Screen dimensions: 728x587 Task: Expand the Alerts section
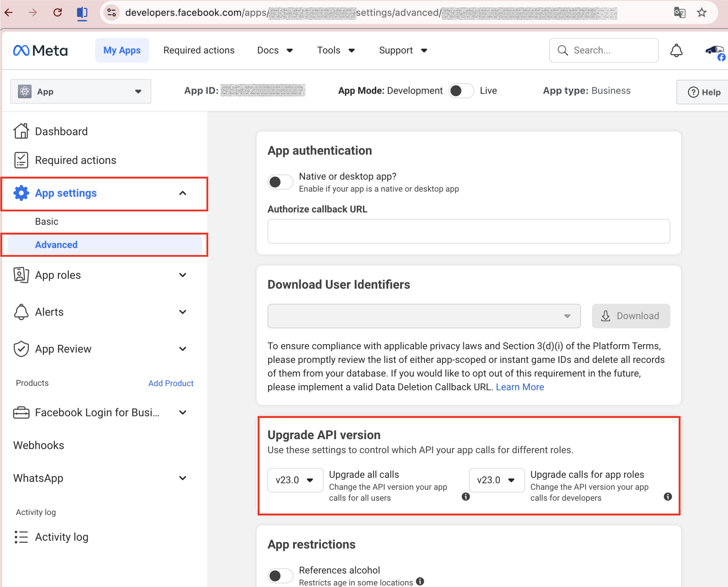pos(183,312)
